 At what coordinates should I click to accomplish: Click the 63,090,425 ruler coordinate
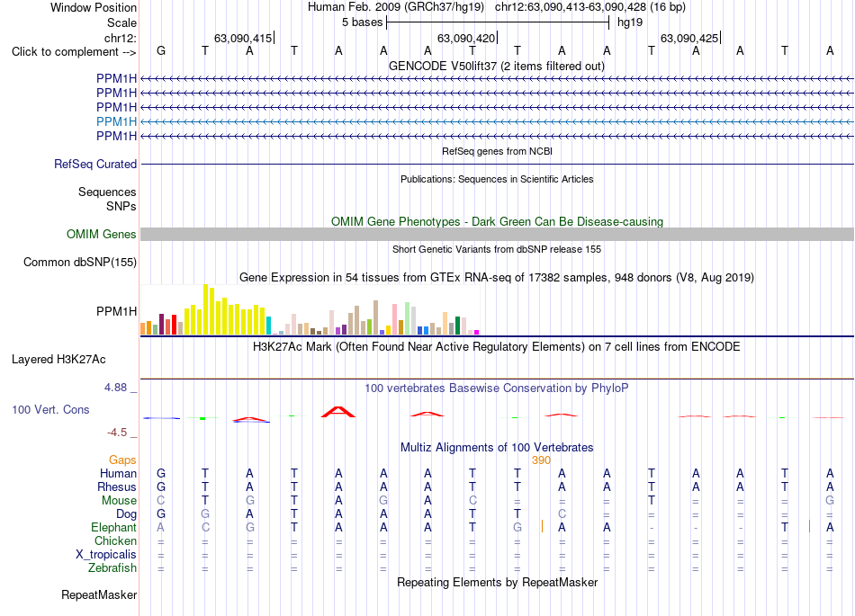689,38
